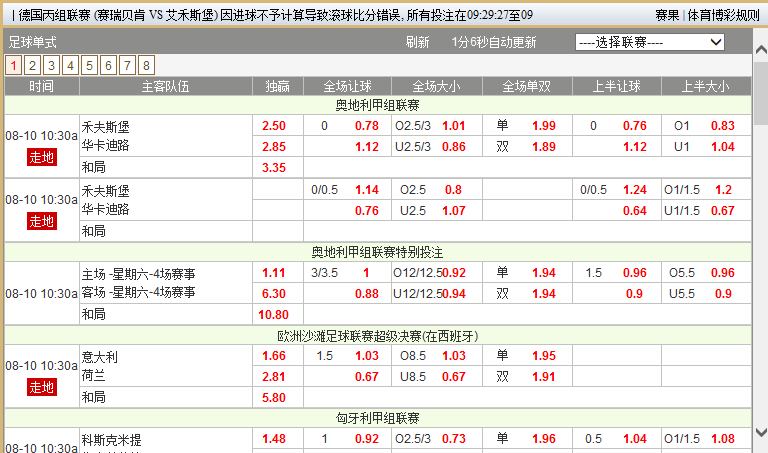Screen dimensions: 768x453
Task: Click the 匈牙利甲组联赛 league header
Action: point(378,418)
